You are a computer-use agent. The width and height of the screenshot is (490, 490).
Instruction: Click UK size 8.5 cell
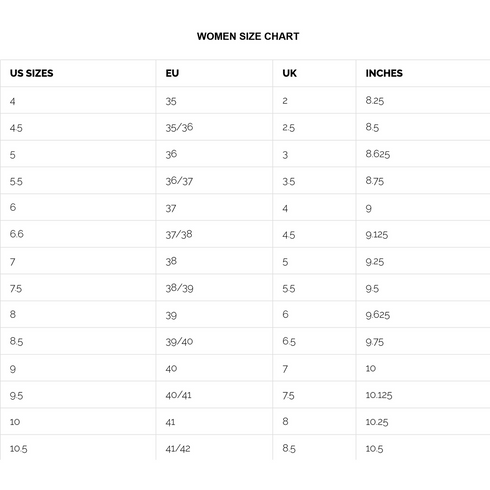coord(314,448)
